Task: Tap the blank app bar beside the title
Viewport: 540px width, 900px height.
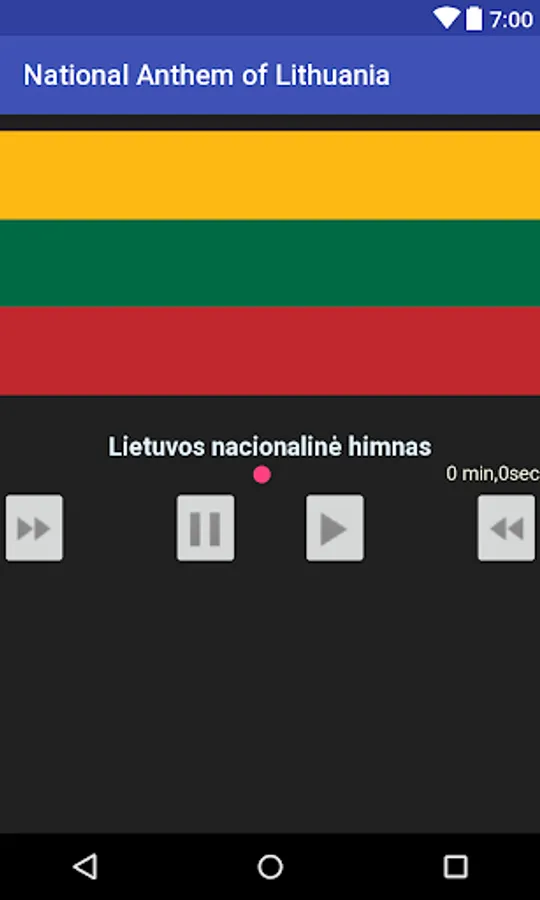Action: tap(465, 75)
